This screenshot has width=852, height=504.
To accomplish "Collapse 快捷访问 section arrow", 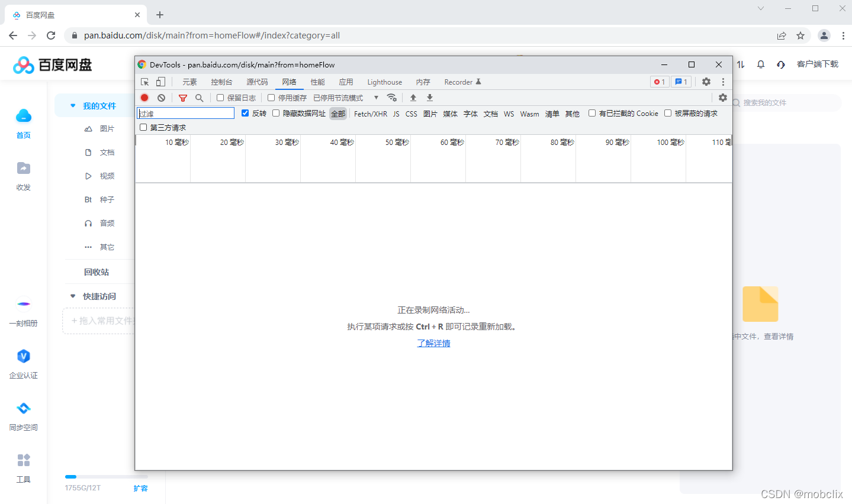I will pos(73,296).
